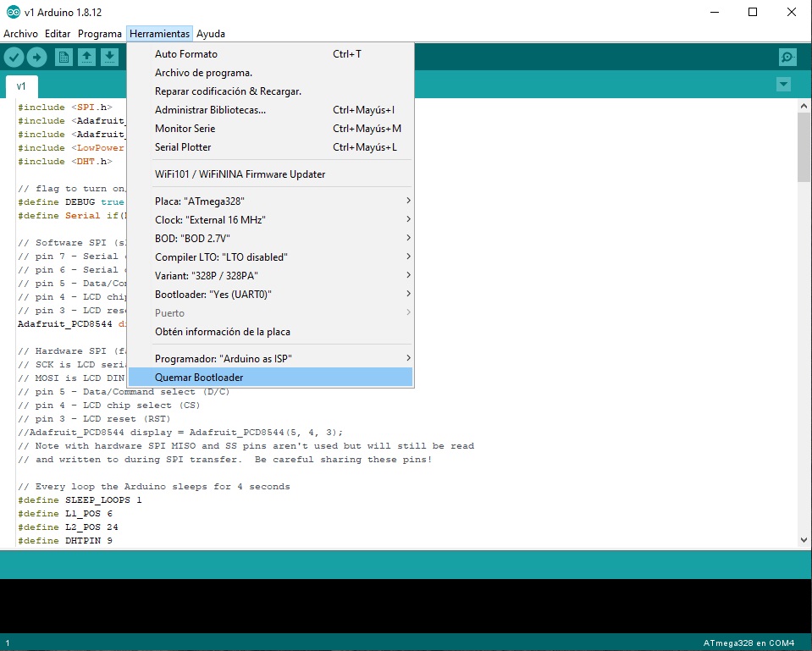Click the editor vertical scrollbar thumb
Viewport: 812px width, 651px height.
click(804, 147)
